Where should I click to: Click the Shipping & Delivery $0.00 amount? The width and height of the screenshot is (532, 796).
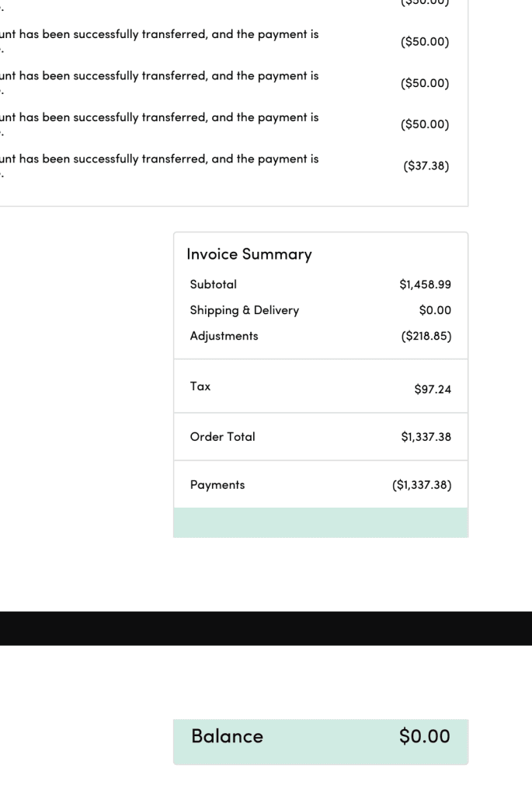click(x=435, y=310)
